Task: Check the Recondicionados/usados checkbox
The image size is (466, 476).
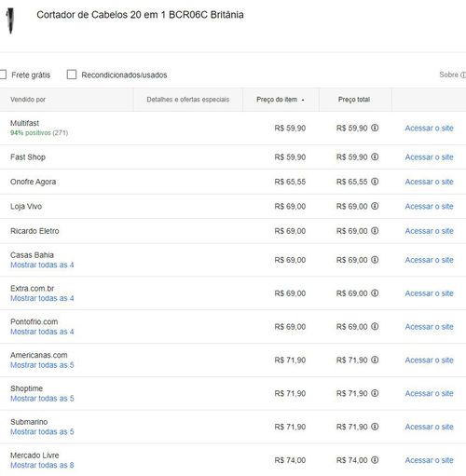Action: 72,75
